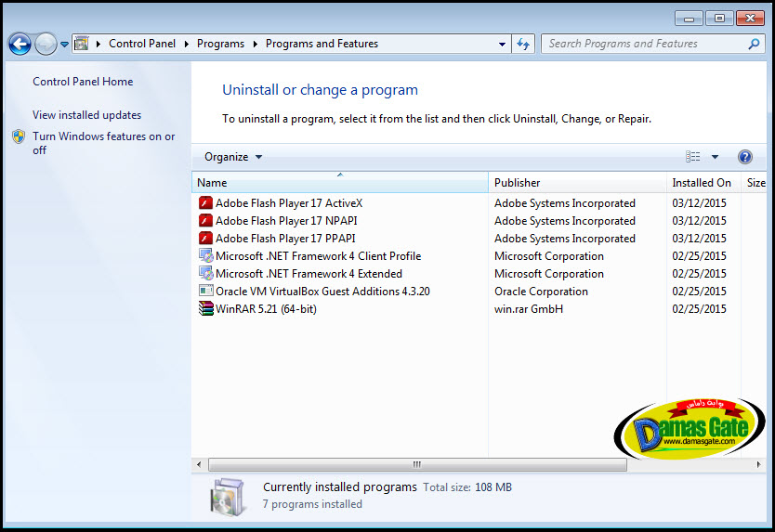Click the change view icon
775x532 pixels.
[693, 157]
